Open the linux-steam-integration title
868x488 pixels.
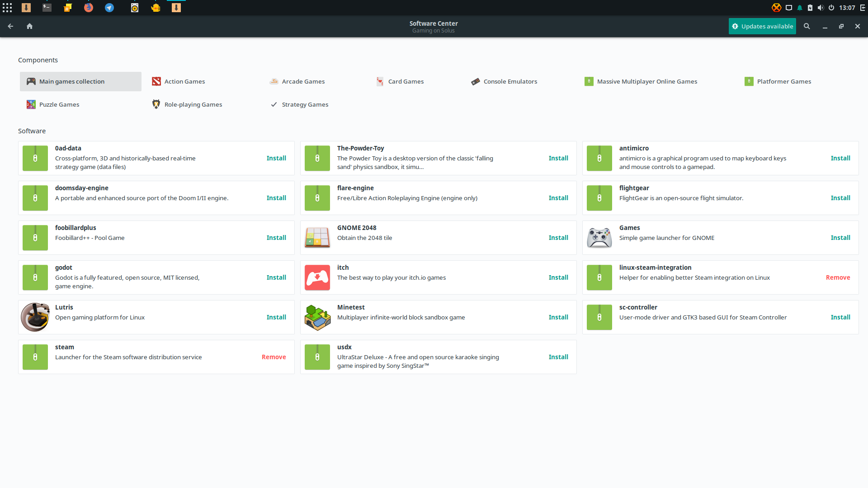pyautogui.click(x=655, y=267)
